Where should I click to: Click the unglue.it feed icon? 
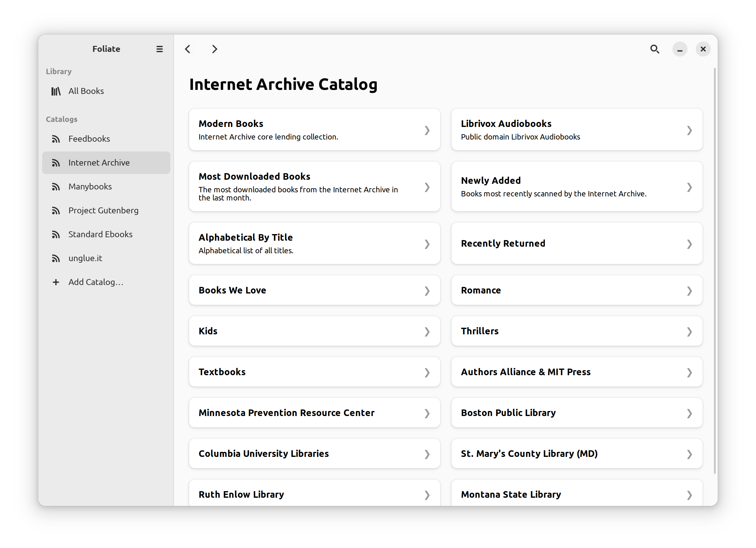click(55, 258)
